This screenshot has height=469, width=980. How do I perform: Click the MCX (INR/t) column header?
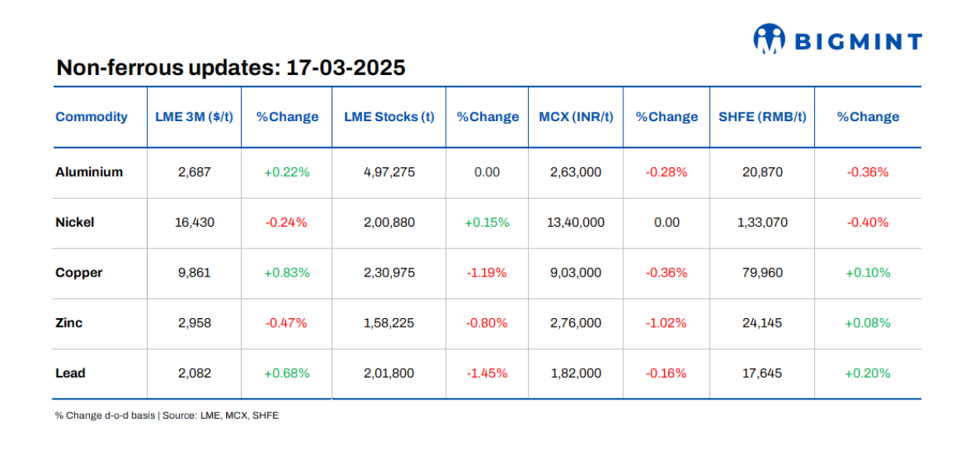[576, 117]
